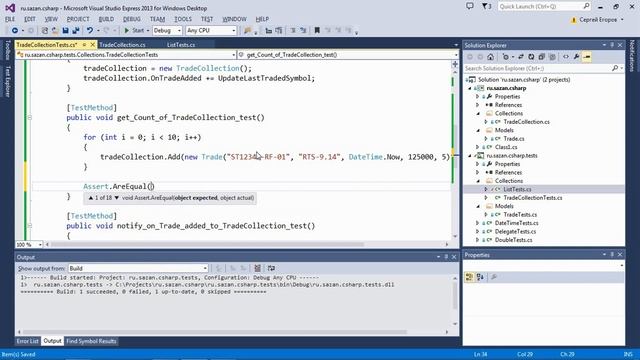Open the member dropdown get_Count_of_TradeCollection_test()
Viewport: 640px width, 360px height.
pyautogui.click(x=348, y=55)
